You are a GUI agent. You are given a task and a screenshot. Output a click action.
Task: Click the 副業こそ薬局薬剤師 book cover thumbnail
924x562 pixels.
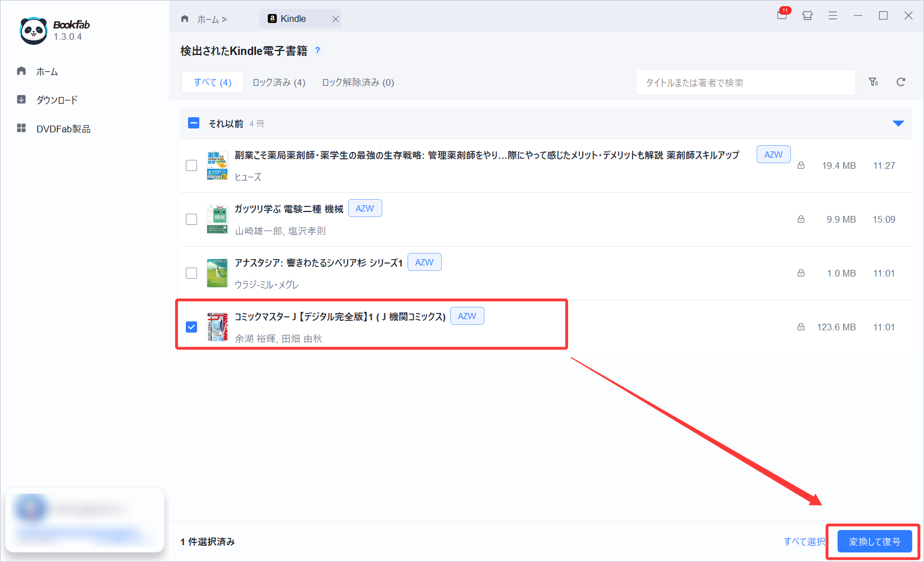click(218, 165)
